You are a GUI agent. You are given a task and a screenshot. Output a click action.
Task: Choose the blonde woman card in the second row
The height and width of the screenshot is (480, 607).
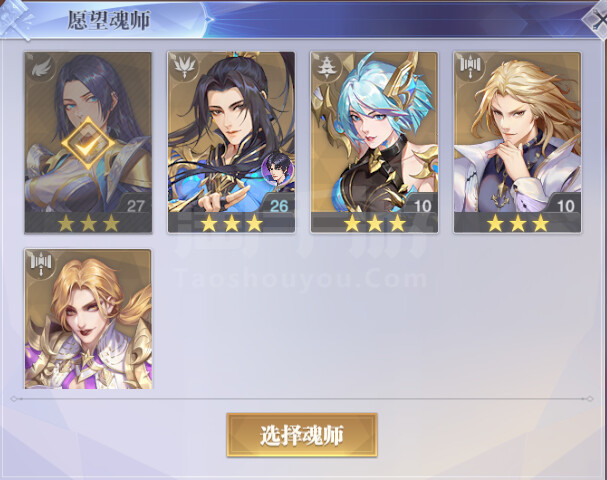click(x=88, y=319)
